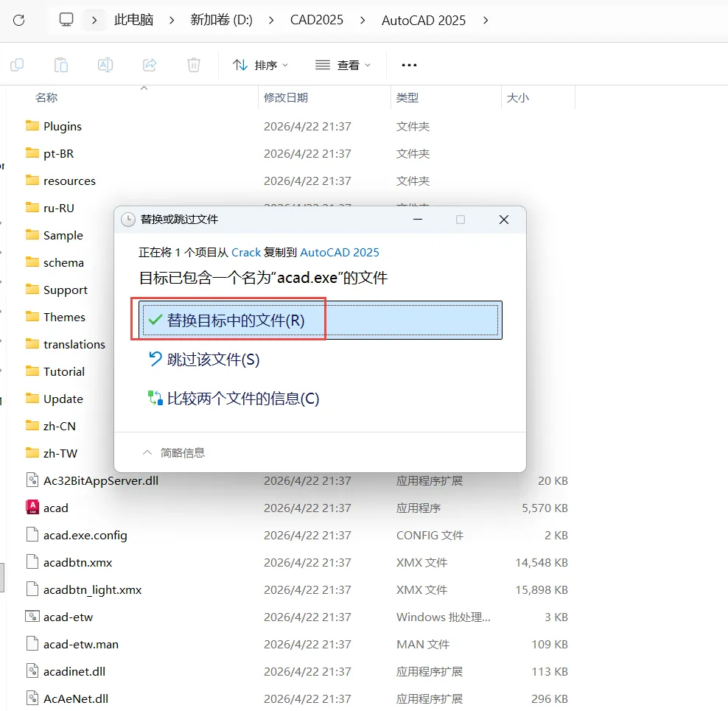
Task: Click the Copy icon in toolbar
Action: pos(17,65)
